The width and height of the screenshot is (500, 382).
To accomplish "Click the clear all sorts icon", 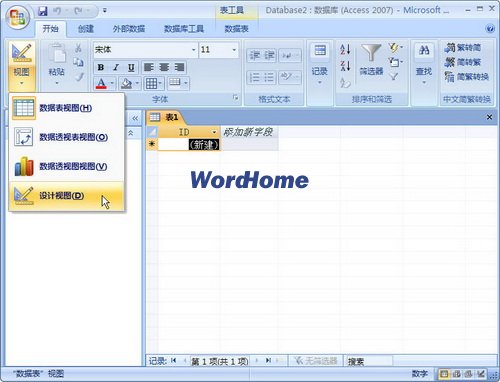I will click(345, 82).
